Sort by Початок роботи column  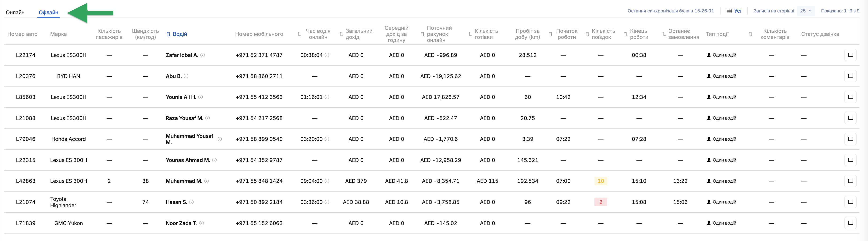[550, 34]
